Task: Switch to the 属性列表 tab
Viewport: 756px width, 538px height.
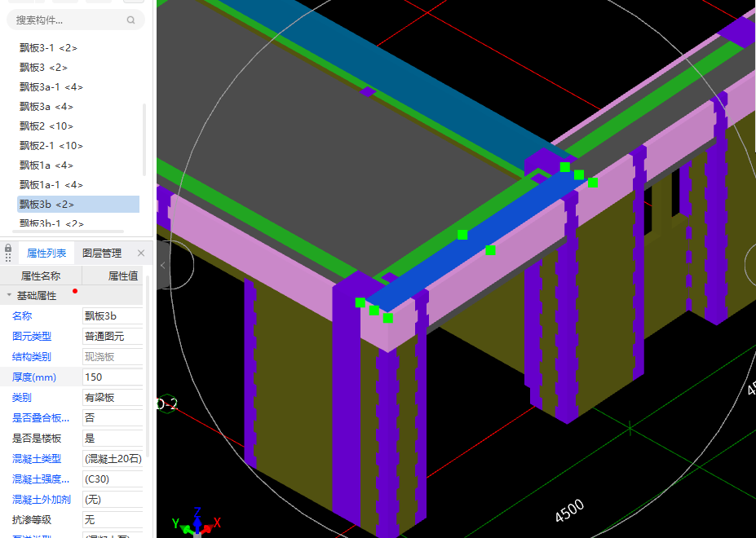Action: (x=46, y=253)
